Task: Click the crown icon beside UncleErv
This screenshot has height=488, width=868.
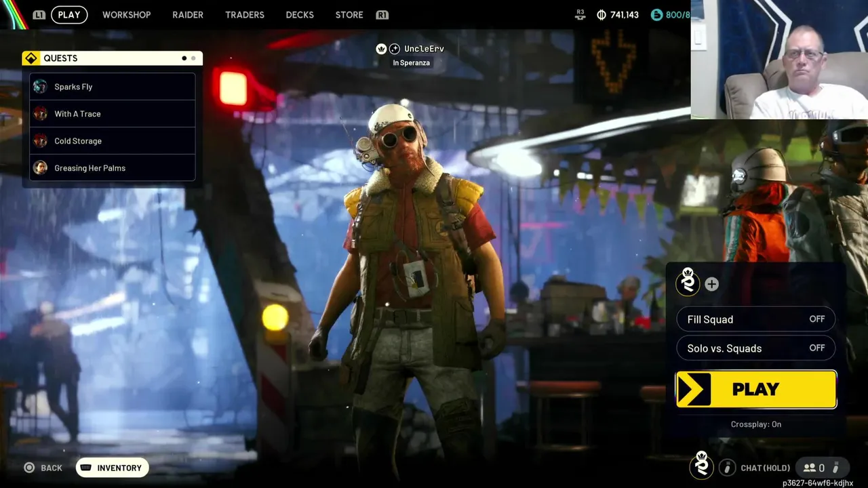Action: [381, 49]
